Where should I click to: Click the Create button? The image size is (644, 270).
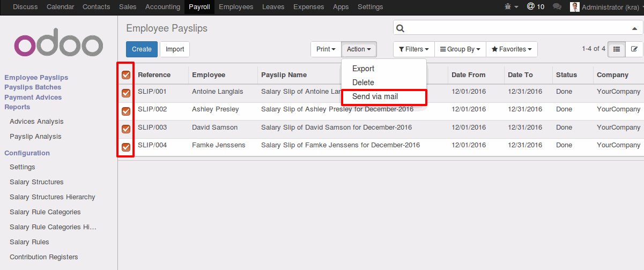pos(142,49)
